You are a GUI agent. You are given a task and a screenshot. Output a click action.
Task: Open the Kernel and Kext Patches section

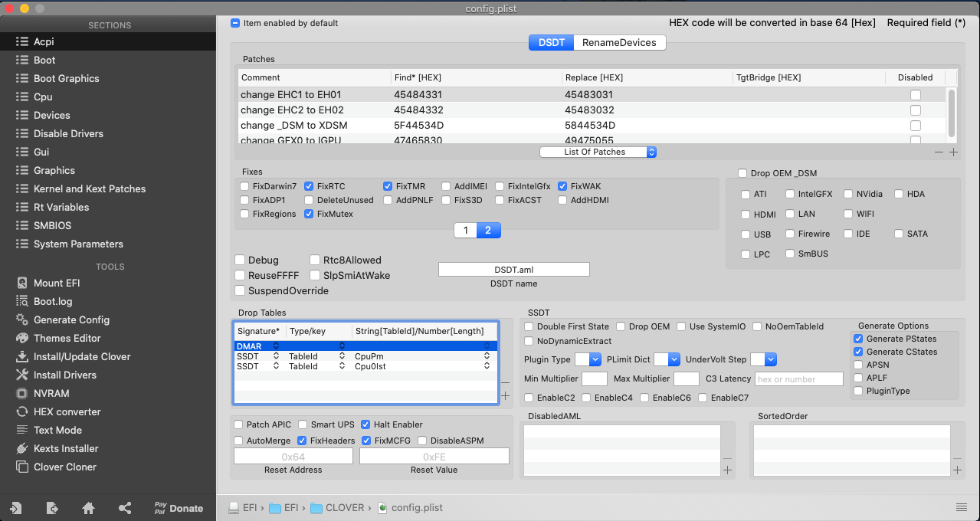tap(90, 188)
